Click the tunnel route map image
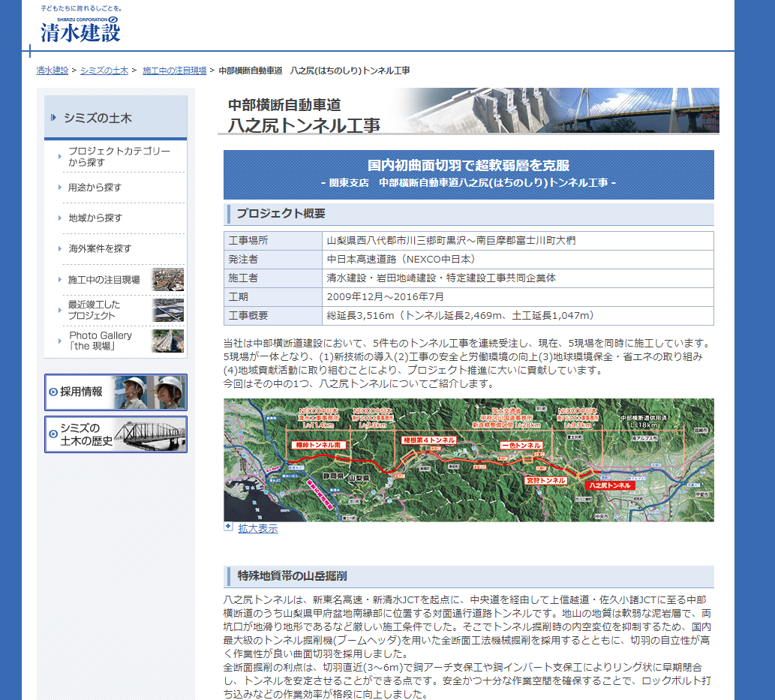This screenshot has height=700, width=775. point(469,460)
